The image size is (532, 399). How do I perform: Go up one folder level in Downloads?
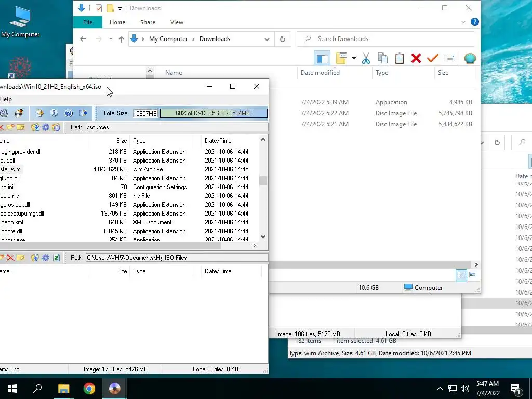tap(122, 39)
